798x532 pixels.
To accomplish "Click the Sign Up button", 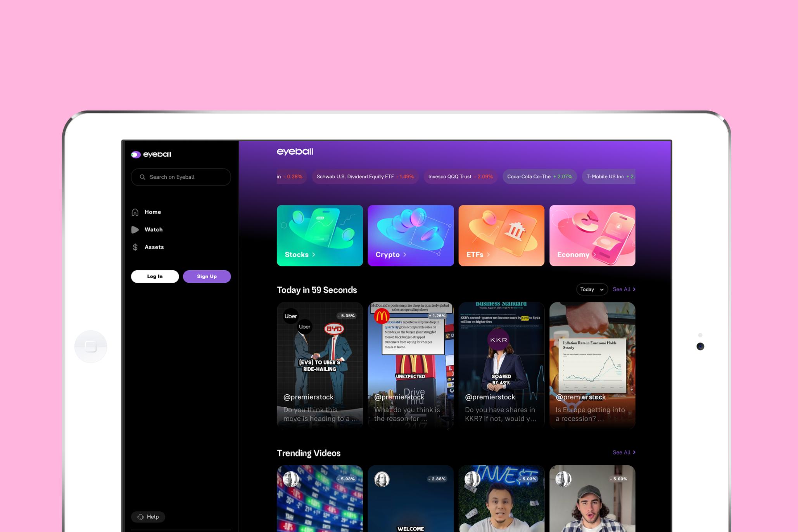I will click(x=207, y=276).
